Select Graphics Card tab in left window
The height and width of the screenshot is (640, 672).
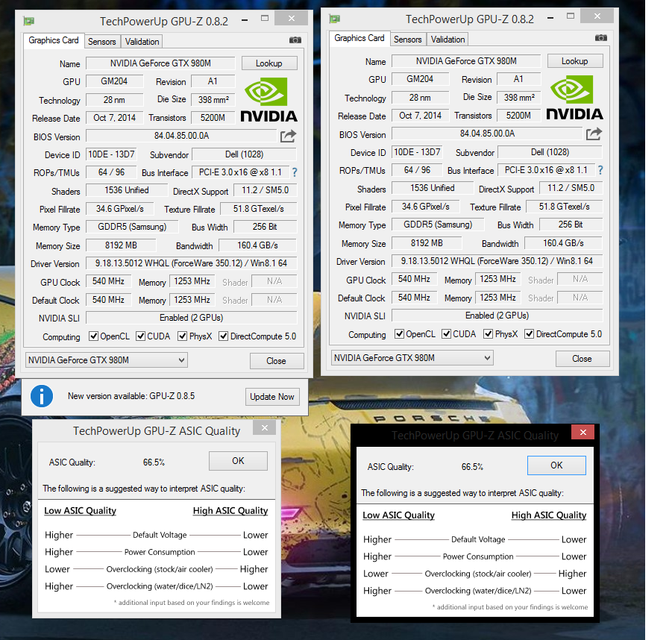(54, 41)
